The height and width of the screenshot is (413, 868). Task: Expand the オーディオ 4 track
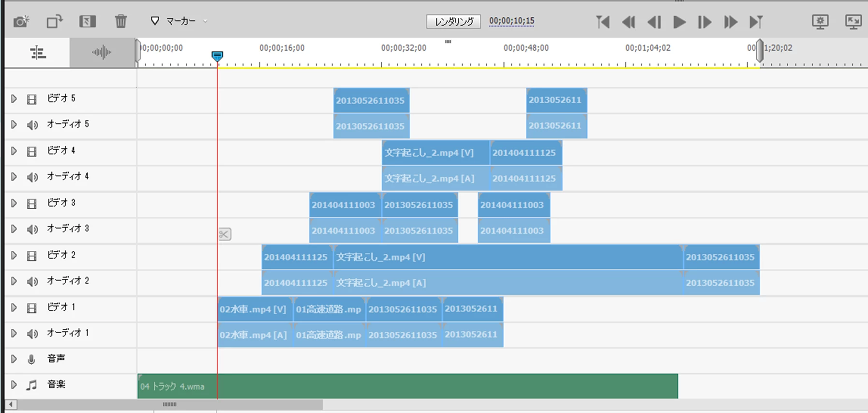[x=14, y=177]
